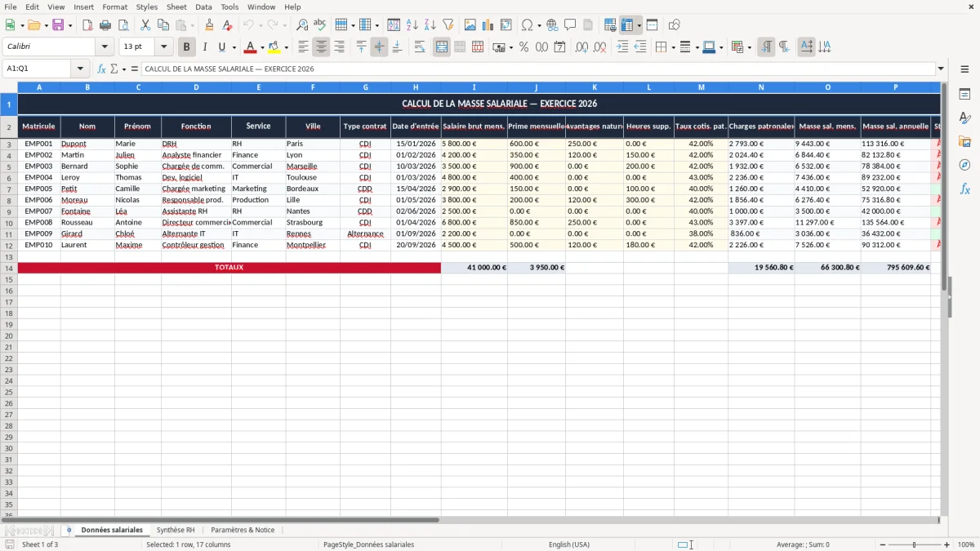The image size is (980, 551).
Task: Open sidebar Properties icon
Action: (x=964, y=95)
